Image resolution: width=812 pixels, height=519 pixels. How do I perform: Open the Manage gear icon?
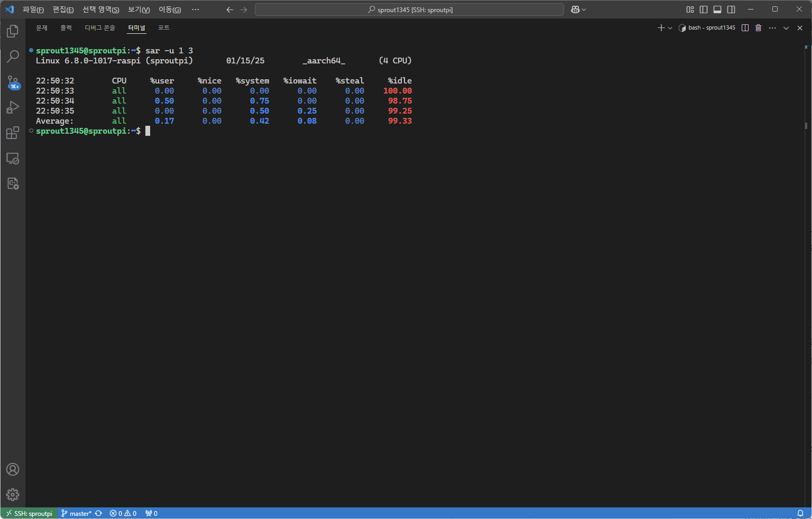pyautogui.click(x=13, y=495)
